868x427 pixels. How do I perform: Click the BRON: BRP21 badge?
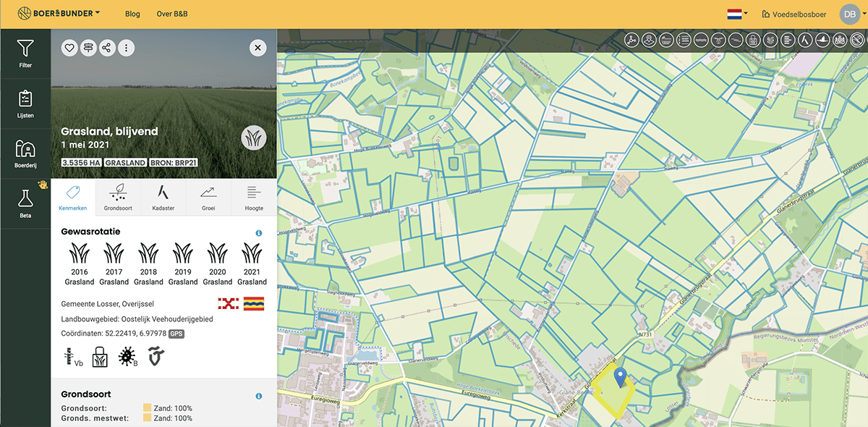tap(174, 163)
